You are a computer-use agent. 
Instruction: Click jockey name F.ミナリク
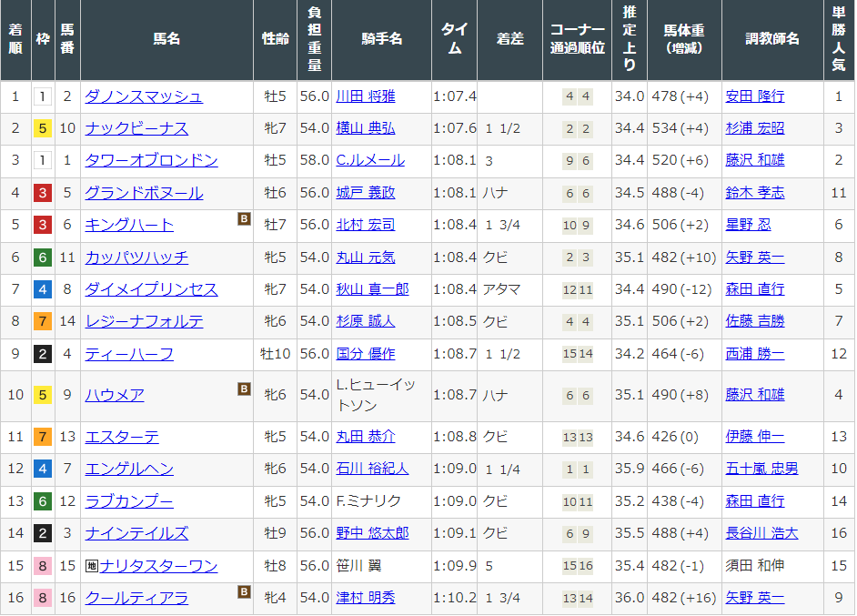(x=368, y=501)
